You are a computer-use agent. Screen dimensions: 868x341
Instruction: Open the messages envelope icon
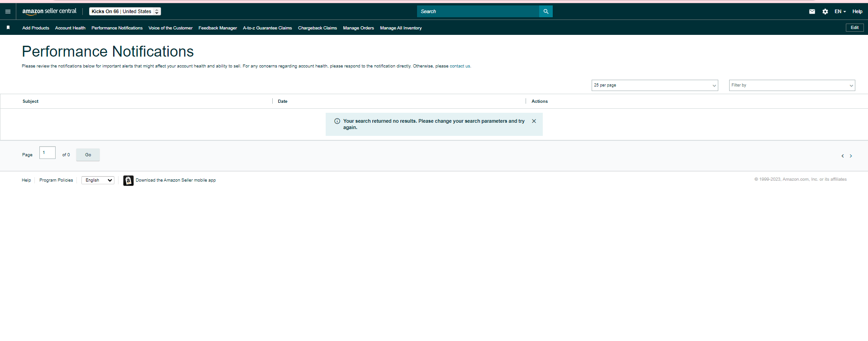[812, 12]
